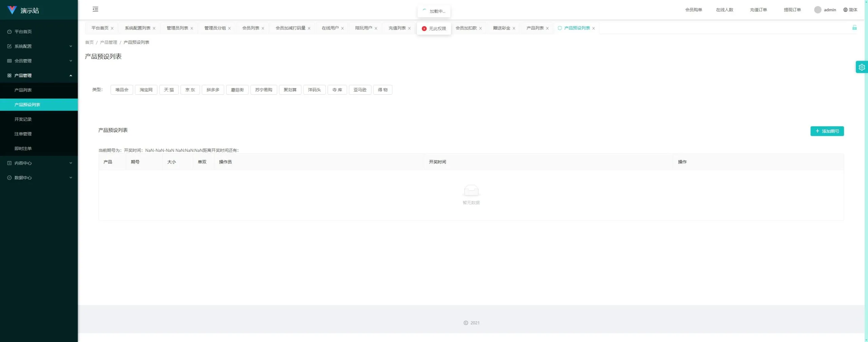This screenshot has width=868, height=342.
Task: Refresh icon on 产品预设列表 tab
Action: pos(560,28)
